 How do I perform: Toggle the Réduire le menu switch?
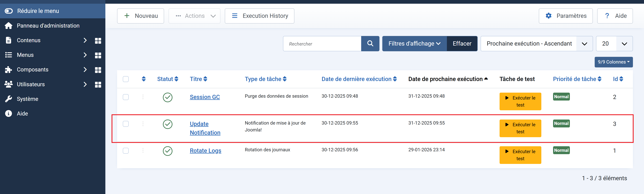pyautogui.click(x=9, y=11)
